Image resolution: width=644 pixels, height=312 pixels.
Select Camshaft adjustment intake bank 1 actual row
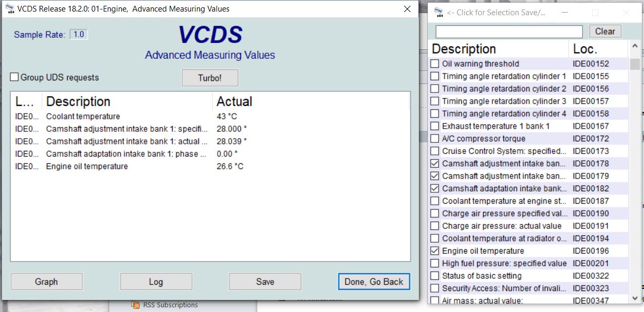(x=210, y=141)
